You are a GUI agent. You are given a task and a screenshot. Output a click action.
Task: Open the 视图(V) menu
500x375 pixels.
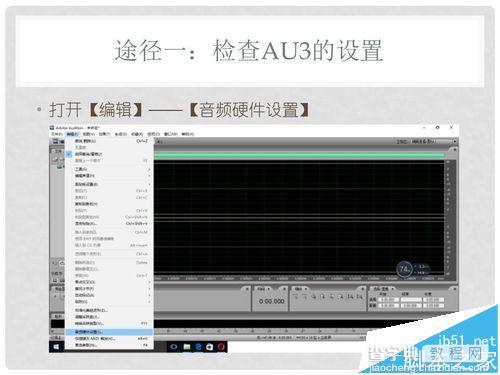pyautogui.click(x=89, y=134)
